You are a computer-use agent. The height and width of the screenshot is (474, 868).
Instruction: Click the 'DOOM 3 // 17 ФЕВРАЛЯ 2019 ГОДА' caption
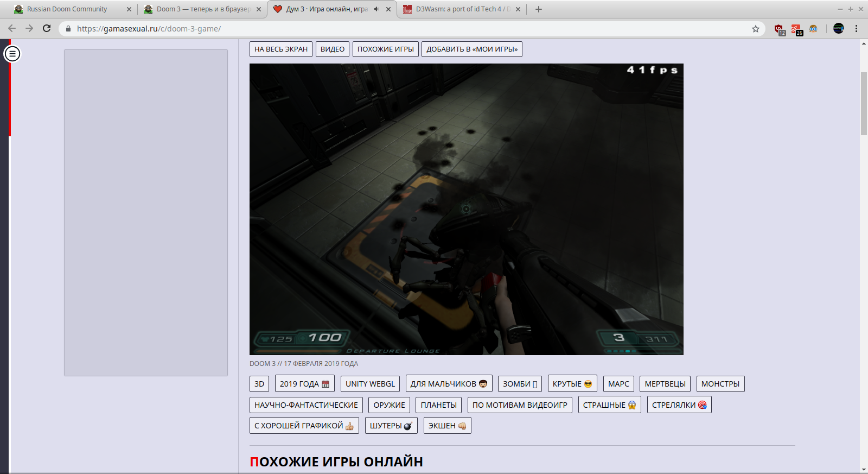[304, 364]
